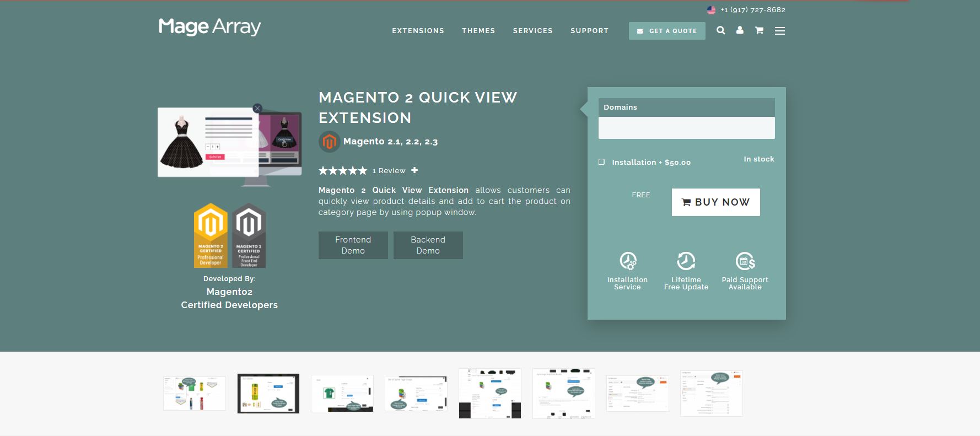Image resolution: width=980 pixels, height=436 pixels.
Task: Open the Extensions menu
Action: pyautogui.click(x=418, y=31)
